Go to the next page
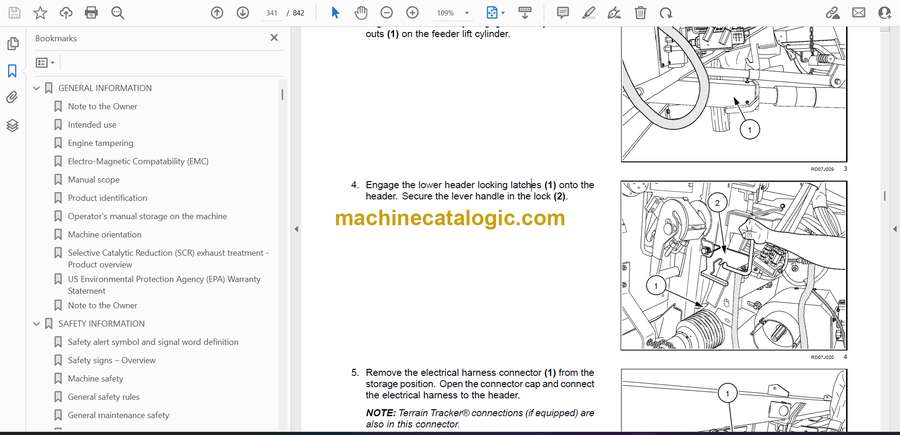Screen dimensions: 900x435 click(243, 13)
